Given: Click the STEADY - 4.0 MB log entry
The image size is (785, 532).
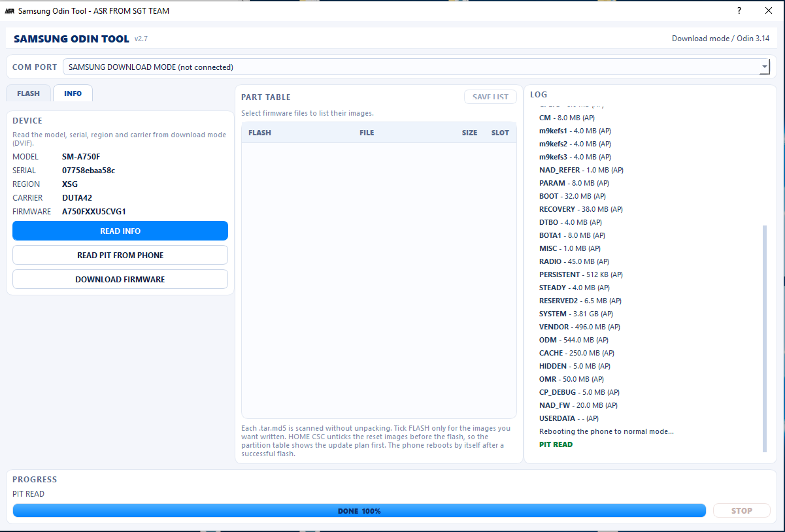Looking at the screenshot, I should (x=575, y=288).
